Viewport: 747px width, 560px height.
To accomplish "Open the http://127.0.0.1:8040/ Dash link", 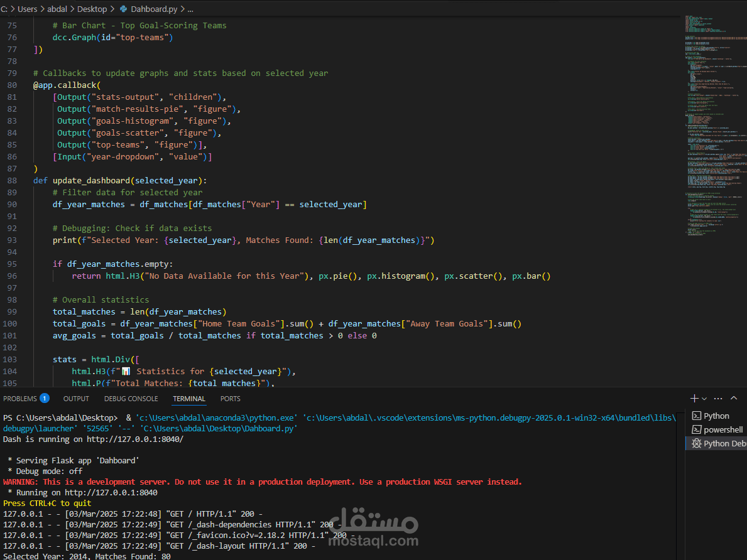I will [x=135, y=439].
